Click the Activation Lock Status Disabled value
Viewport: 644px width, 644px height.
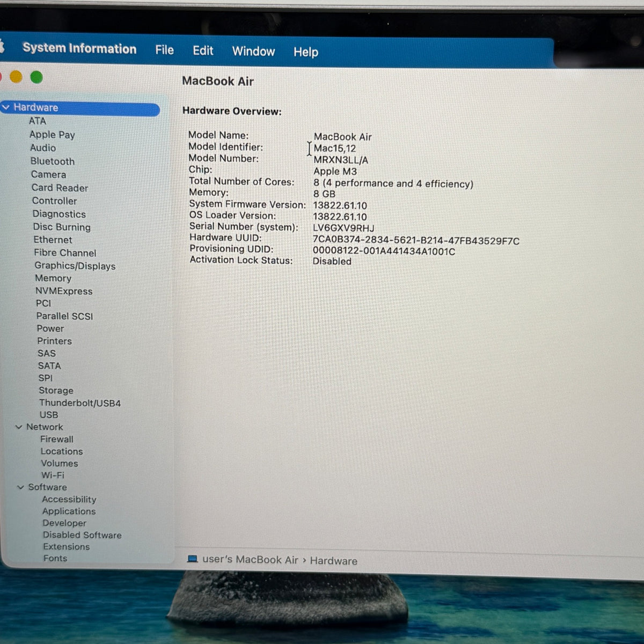pyautogui.click(x=332, y=261)
